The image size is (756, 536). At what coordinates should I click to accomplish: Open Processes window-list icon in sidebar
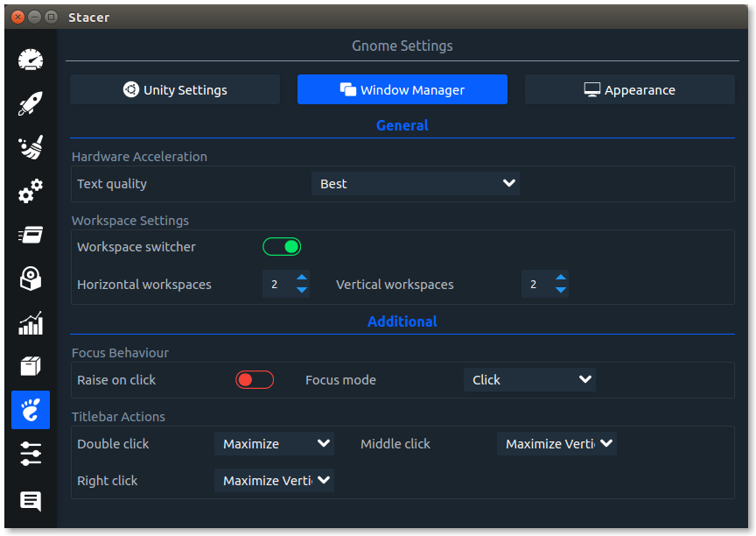[x=31, y=235]
